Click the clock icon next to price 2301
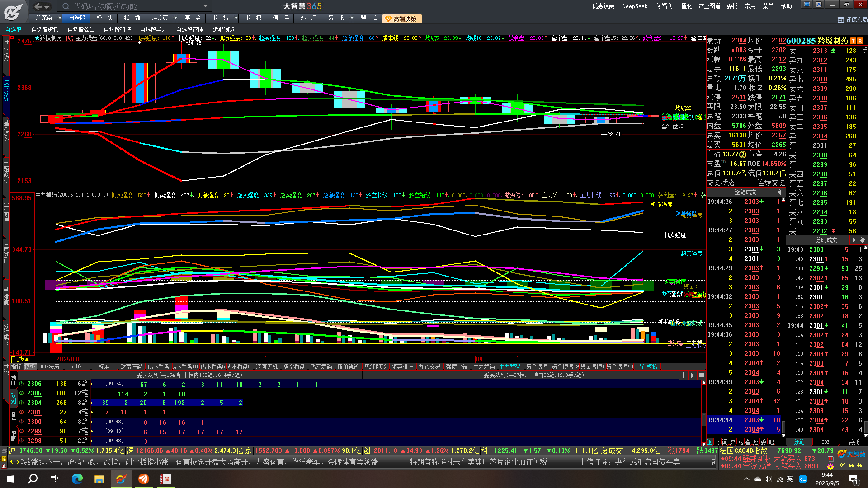This screenshot has width=868, height=488. coord(21,412)
